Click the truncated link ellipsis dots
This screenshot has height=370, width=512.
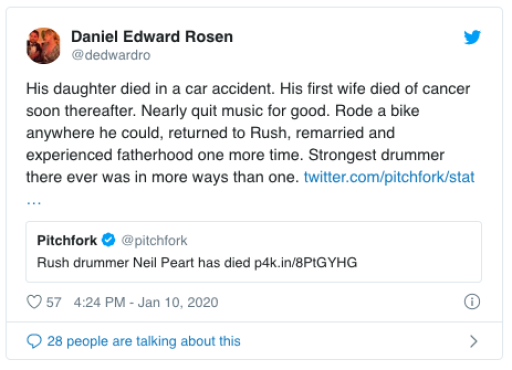(x=34, y=202)
